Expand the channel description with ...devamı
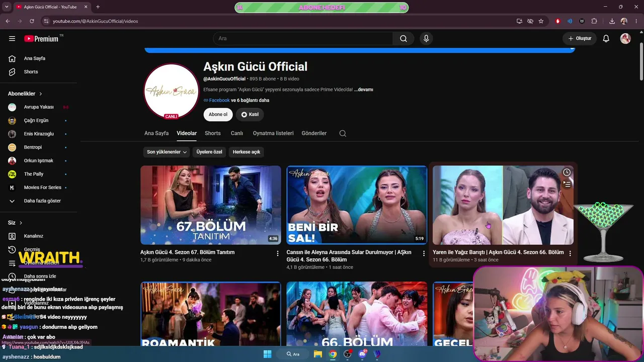 click(364, 89)
